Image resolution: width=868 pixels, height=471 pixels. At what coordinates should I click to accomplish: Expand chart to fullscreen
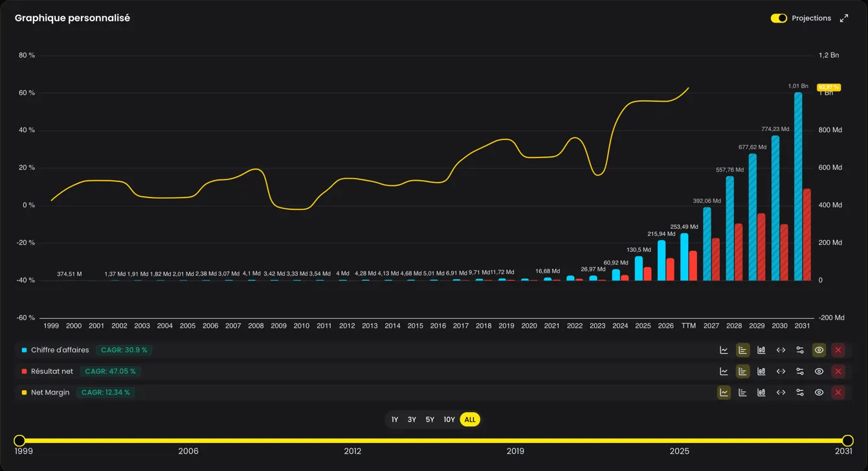coord(844,18)
